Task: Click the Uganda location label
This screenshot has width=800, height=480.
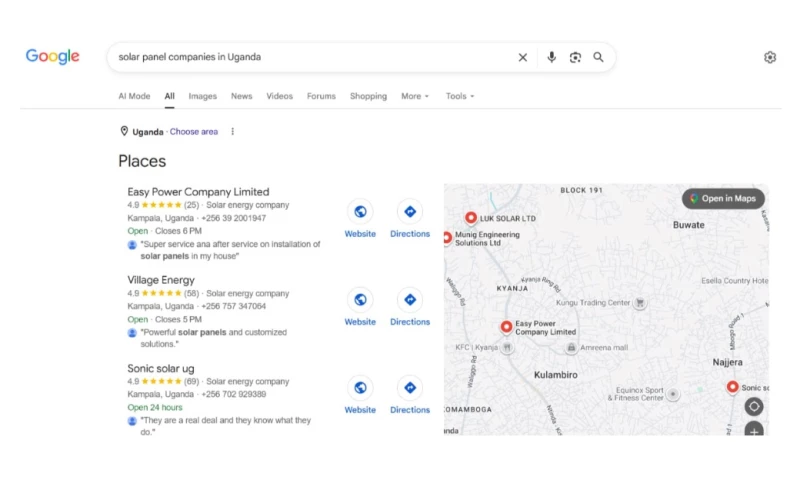Action: (148, 132)
